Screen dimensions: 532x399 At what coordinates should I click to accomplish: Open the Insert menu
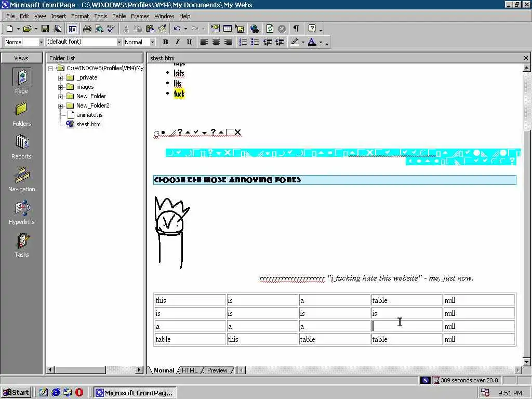click(58, 16)
